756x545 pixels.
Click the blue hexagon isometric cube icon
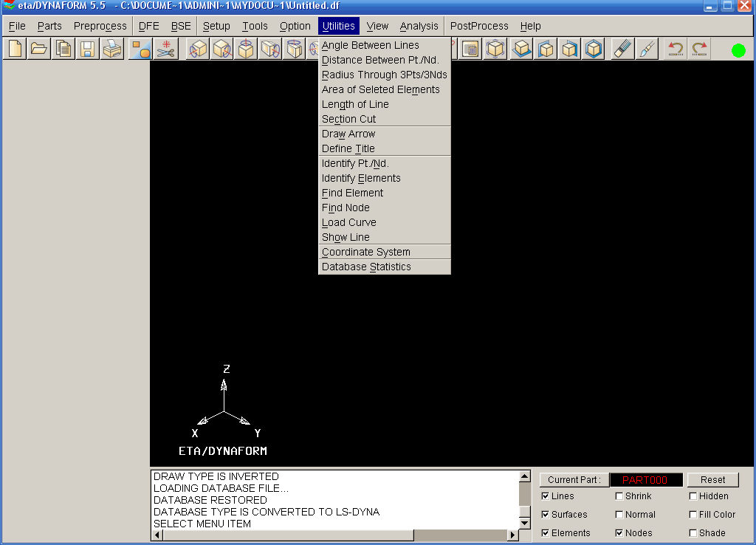(594, 49)
